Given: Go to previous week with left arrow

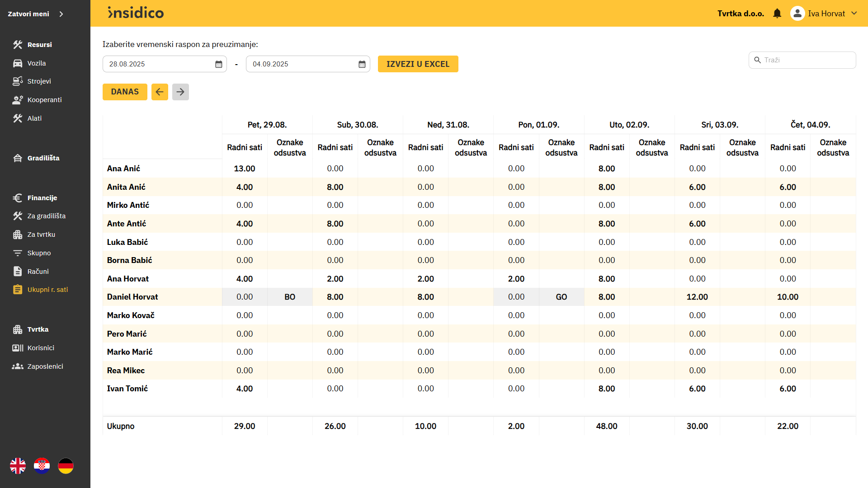Looking at the screenshot, I should [x=160, y=92].
